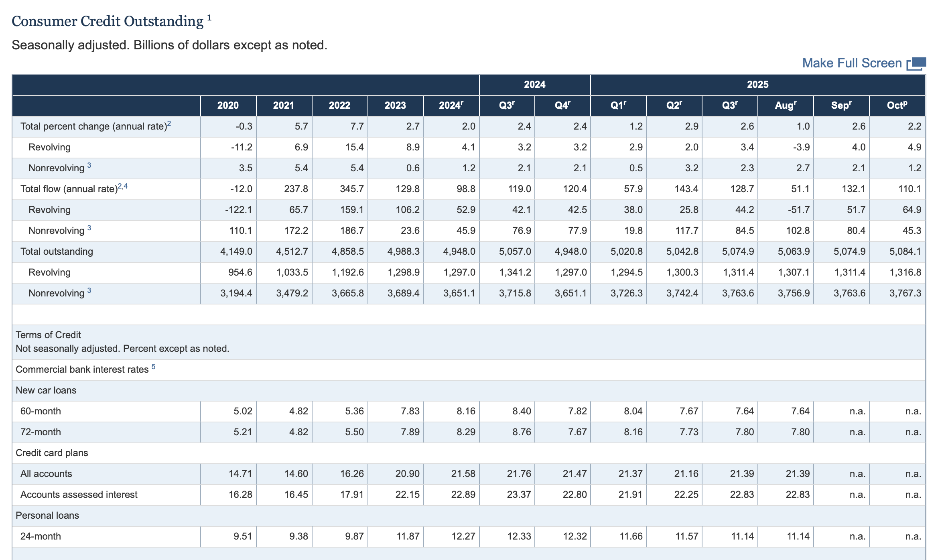
Task: Click the 5,084.1 Total outstanding October cell
Action: (x=905, y=252)
